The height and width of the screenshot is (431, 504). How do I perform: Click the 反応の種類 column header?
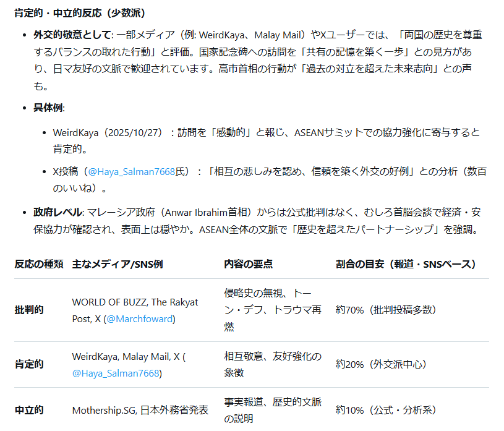[39, 264]
